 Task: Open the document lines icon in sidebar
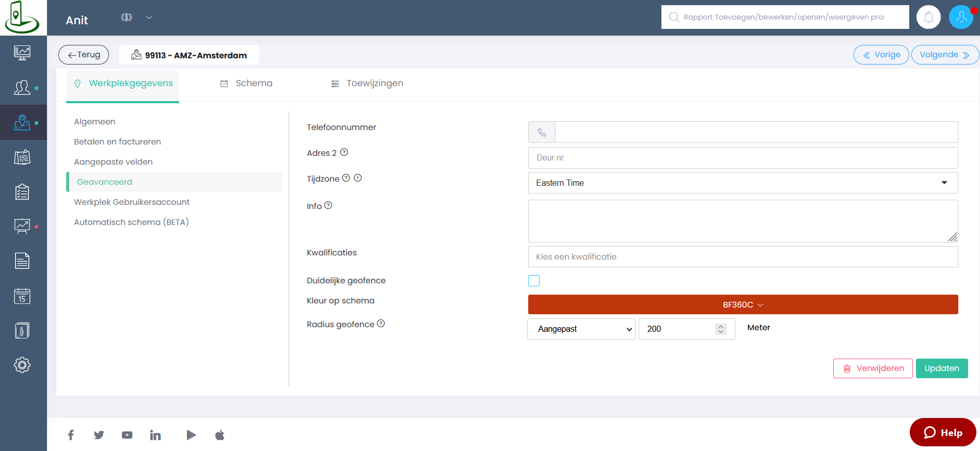pos(22,261)
